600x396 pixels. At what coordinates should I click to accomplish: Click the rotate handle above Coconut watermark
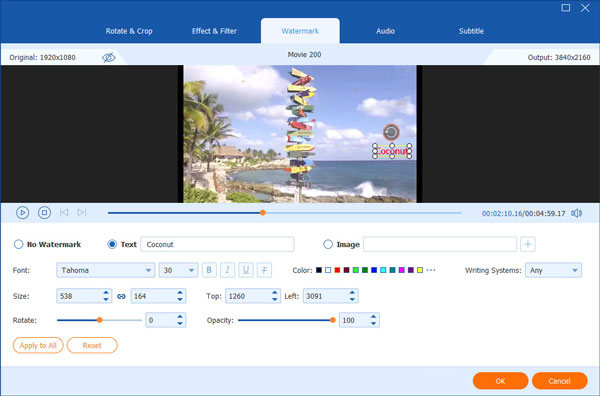pyautogui.click(x=391, y=132)
